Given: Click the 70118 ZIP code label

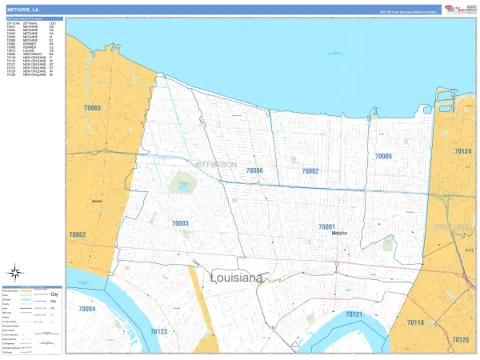Looking at the screenshot, I should 415,322.
